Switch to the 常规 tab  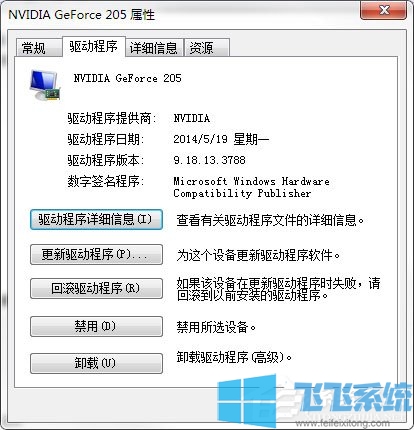coord(34,48)
